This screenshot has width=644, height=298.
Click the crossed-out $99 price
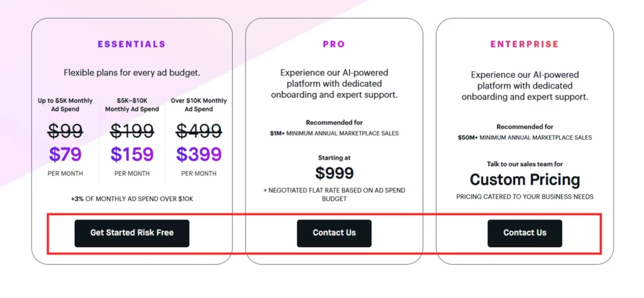(65, 131)
